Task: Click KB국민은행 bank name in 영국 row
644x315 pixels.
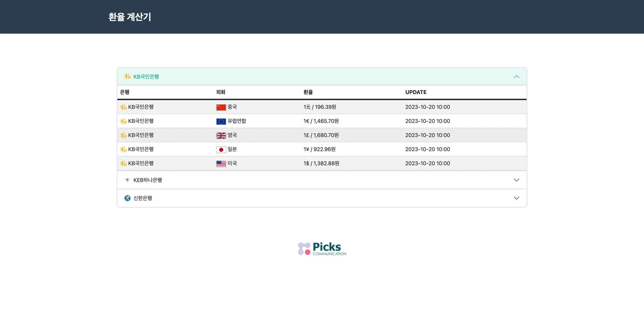Action: click(141, 135)
